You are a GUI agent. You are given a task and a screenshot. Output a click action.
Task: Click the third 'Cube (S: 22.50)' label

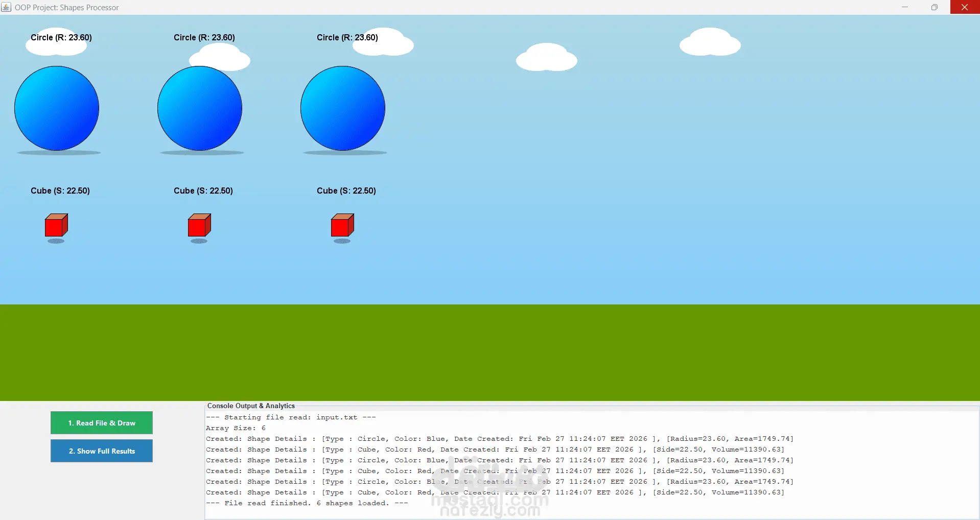click(346, 191)
